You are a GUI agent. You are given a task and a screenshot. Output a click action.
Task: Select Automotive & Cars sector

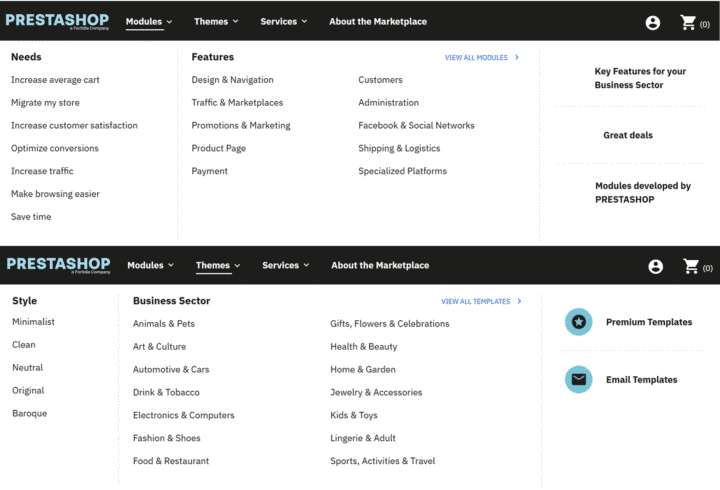click(171, 370)
